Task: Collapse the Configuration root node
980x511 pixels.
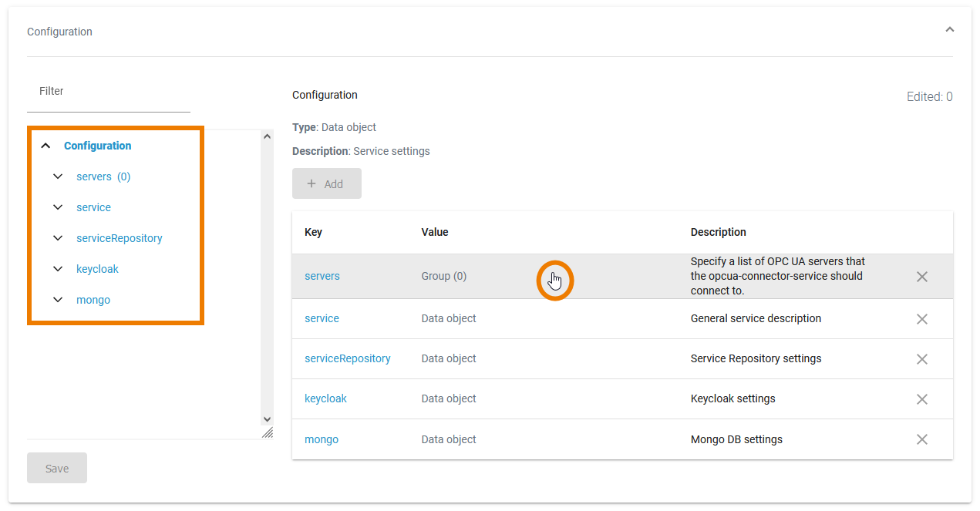Action: pos(45,145)
